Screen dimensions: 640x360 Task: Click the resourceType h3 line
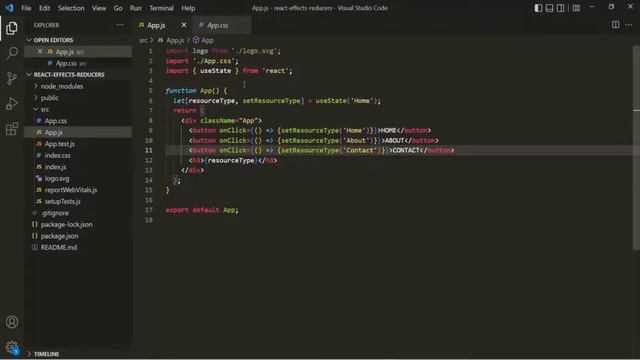coord(233,160)
